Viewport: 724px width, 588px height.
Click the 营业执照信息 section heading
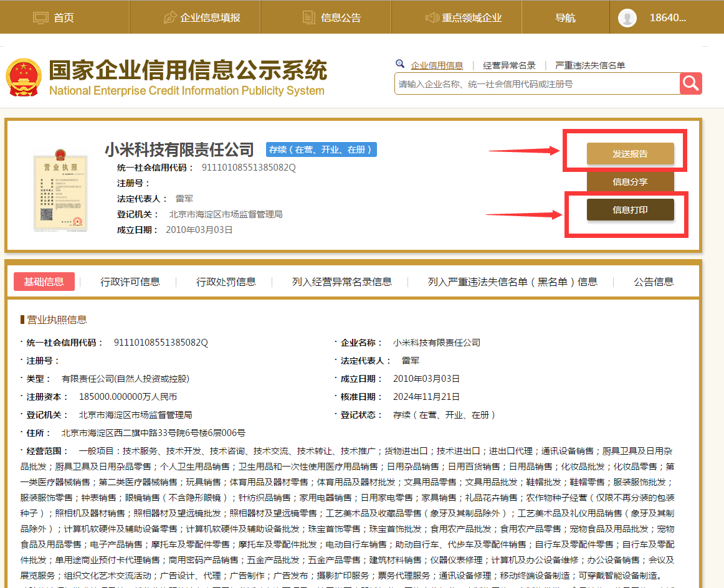[x=57, y=320]
